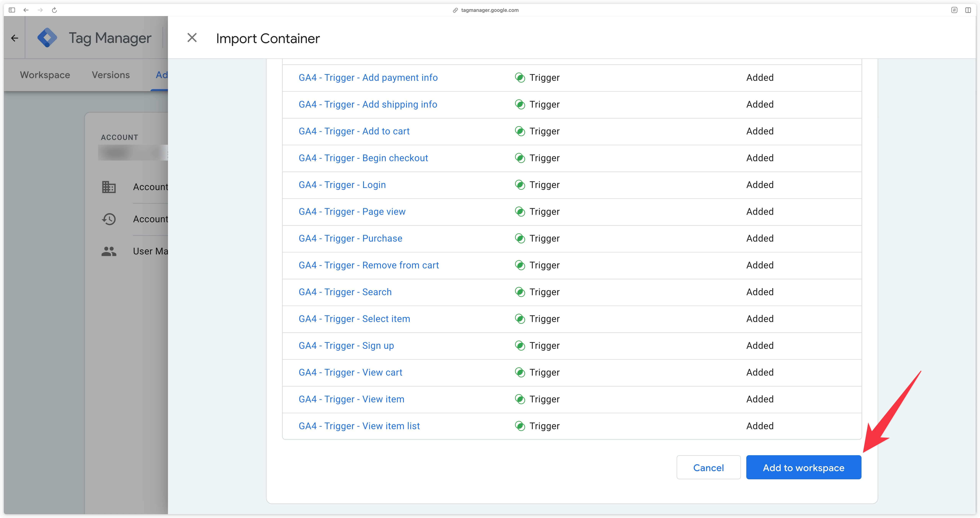Image resolution: width=980 pixels, height=518 pixels.
Task: Click trigger icon in Search row
Action: (520, 292)
